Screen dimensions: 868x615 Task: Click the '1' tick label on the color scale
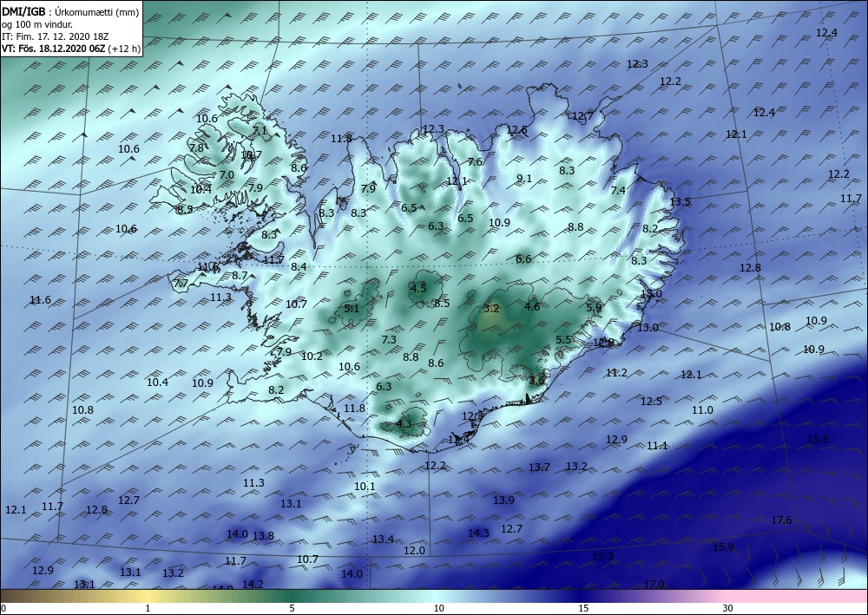click(148, 609)
